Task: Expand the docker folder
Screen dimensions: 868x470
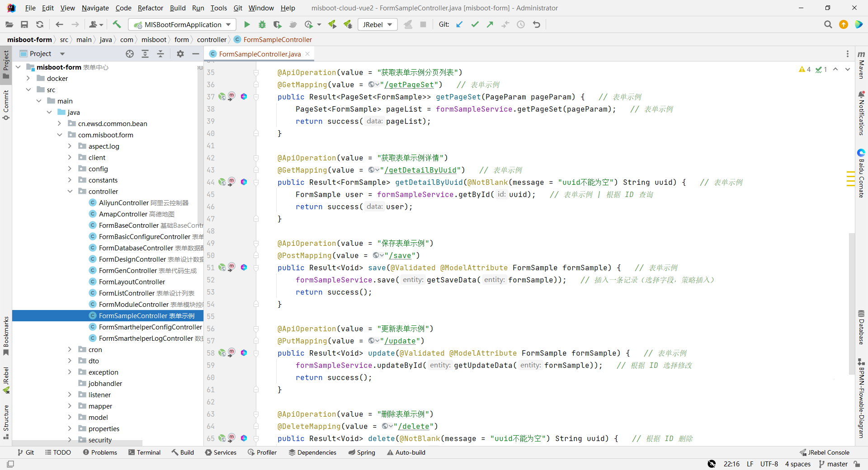Action: point(28,78)
